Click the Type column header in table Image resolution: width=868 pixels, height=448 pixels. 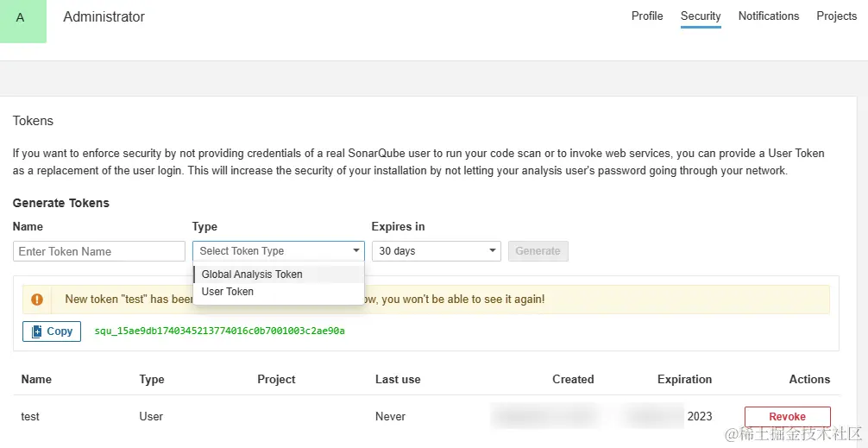coord(152,379)
